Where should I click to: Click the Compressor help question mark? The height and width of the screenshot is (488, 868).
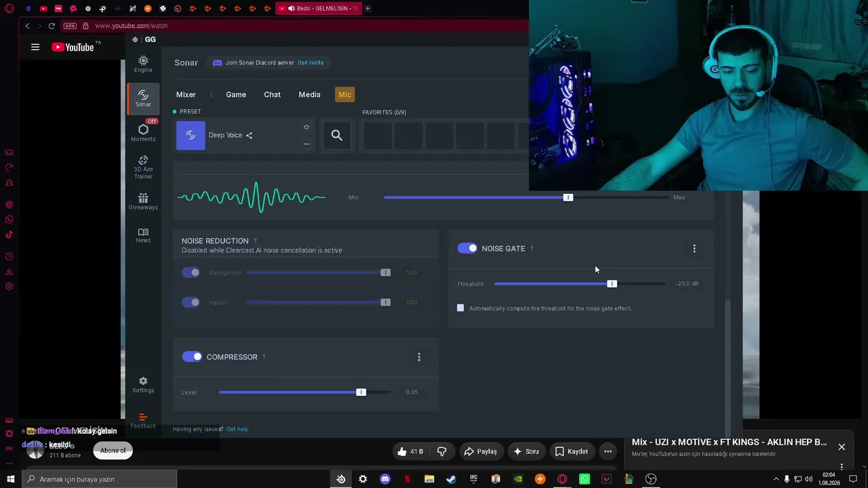tap(264, 357)
